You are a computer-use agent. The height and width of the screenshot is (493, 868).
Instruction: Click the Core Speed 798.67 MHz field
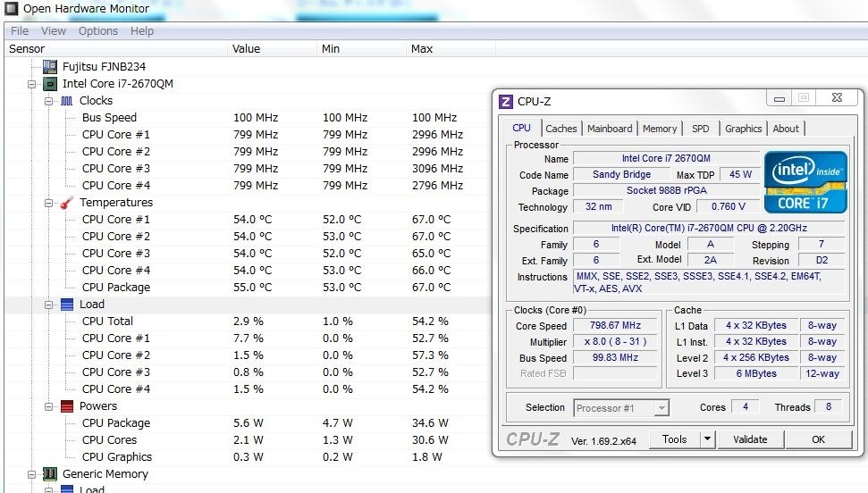[x=615, y=326]
